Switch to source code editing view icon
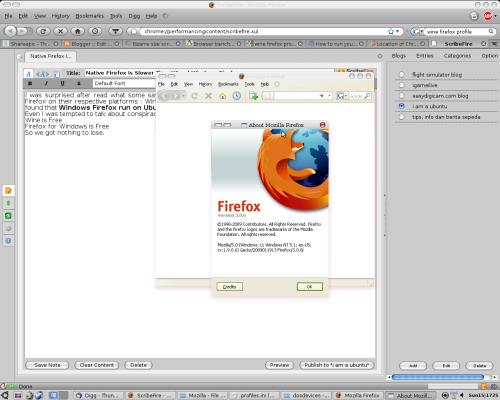Viewport: 500px width, 400px height. pyautogui.click(x=43, y=74)
